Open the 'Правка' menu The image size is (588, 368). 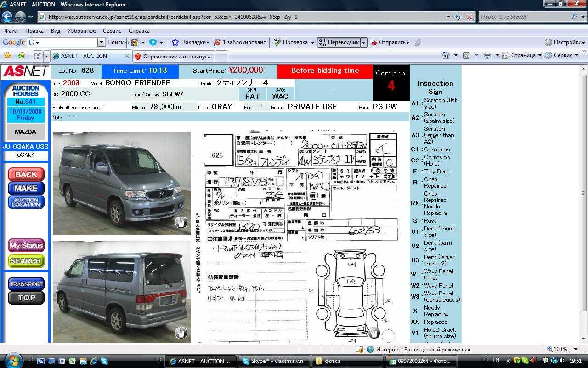(x=34, y=31)
